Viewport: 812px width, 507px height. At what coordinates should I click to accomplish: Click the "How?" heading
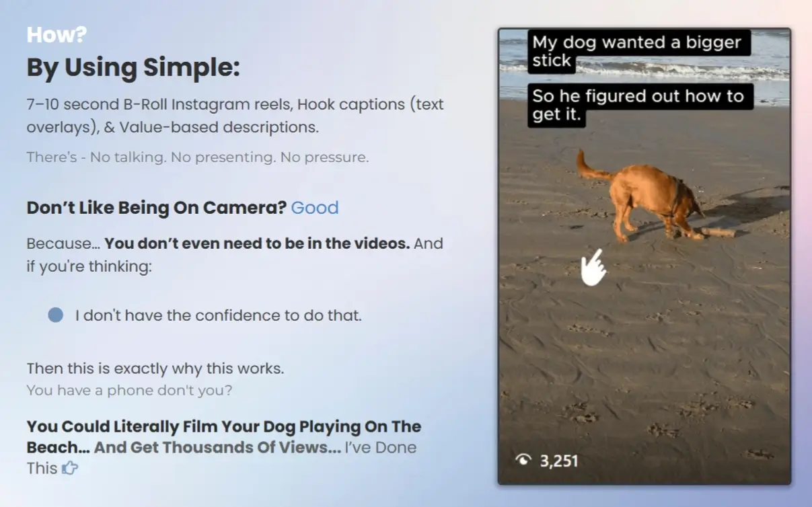point(57,35)
